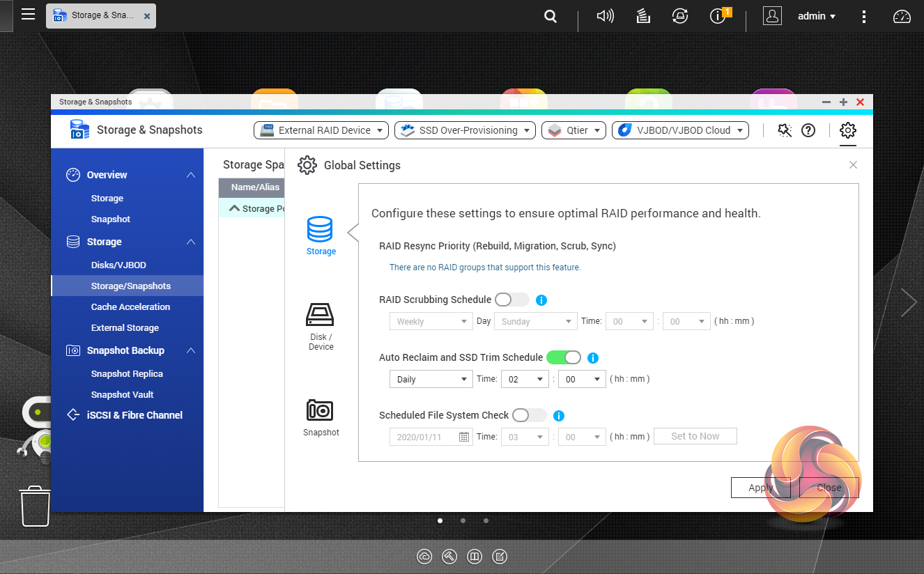Disable Auto Reclaim and SSD Trim toggle

pyautogui.click(x=564, y=357)
